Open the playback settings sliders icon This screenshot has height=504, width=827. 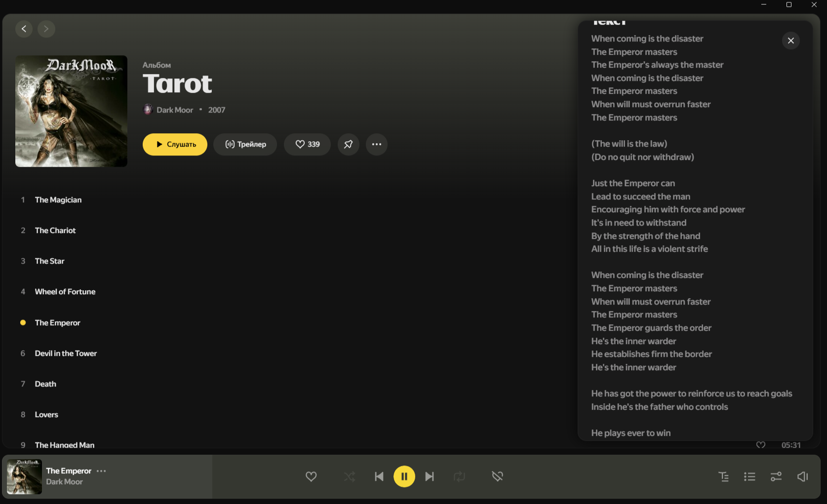776,476
